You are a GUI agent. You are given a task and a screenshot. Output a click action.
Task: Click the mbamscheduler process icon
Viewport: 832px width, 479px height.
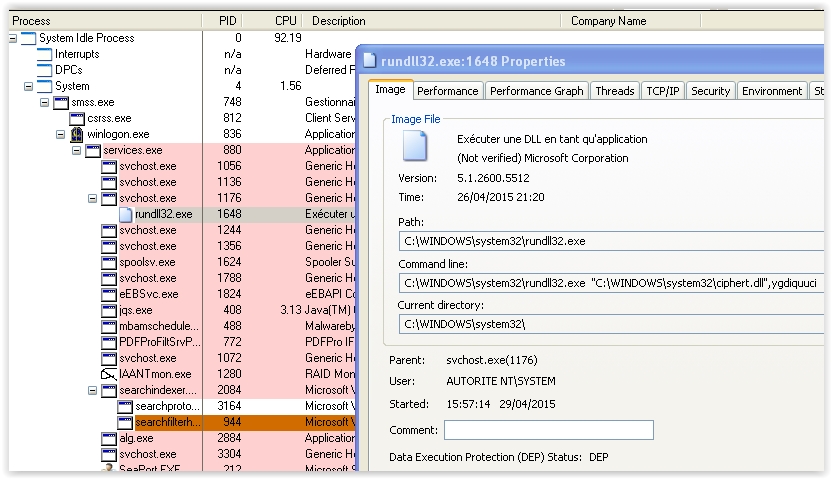click(x=109, y=326)
